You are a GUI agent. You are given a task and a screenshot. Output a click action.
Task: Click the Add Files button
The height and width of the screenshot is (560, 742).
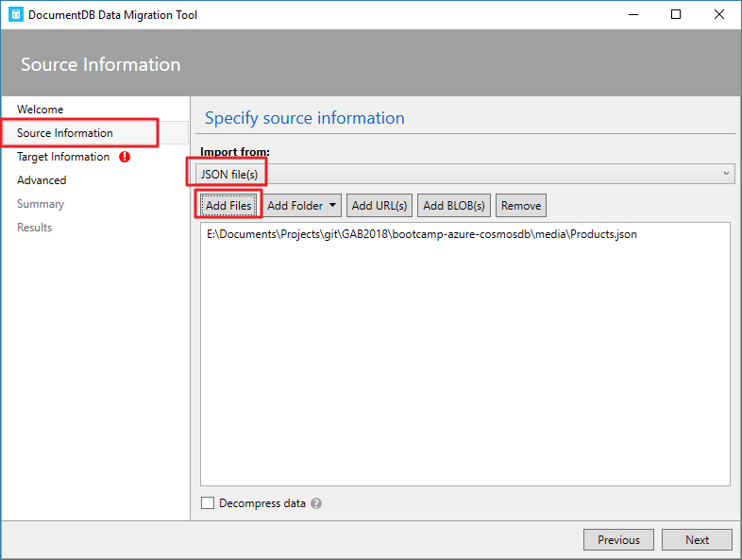pyautogui.click(x=228, y=206)
